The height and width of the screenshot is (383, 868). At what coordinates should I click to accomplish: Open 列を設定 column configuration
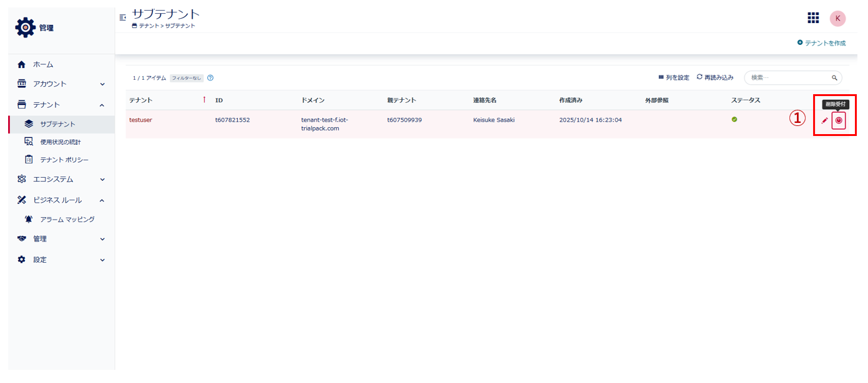click(674, 78)
